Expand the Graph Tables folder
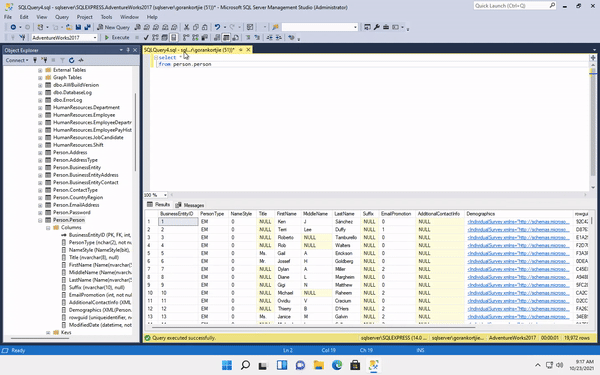The height and width of the screenshot is (375, 600). point(40,78)
